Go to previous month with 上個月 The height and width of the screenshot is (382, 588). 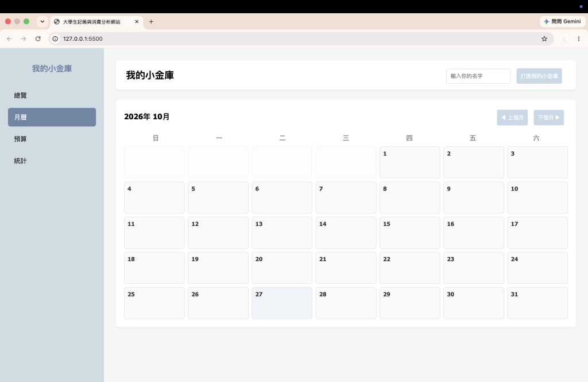512,118
